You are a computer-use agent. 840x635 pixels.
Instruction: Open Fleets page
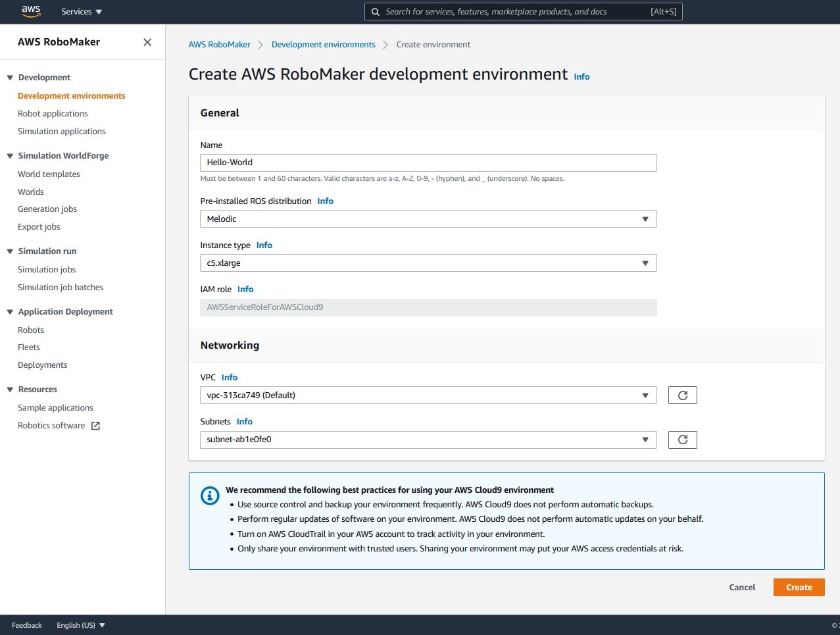pos(29,347)
